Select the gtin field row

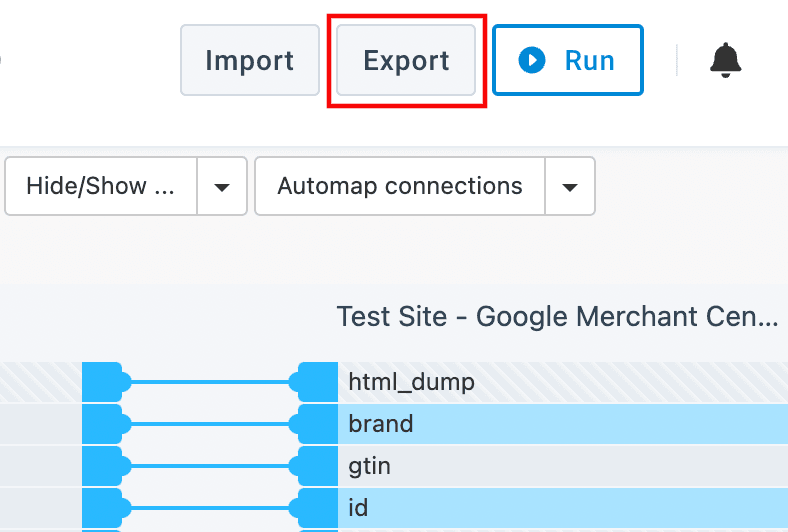pos(560,466)
